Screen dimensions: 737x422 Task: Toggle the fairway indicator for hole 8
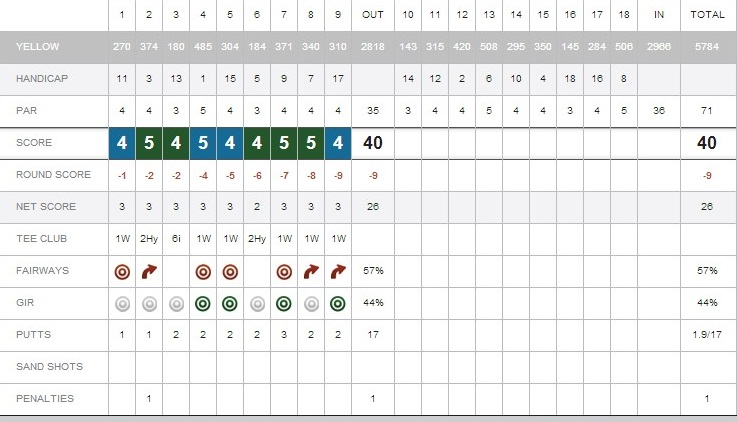(311, 271)
